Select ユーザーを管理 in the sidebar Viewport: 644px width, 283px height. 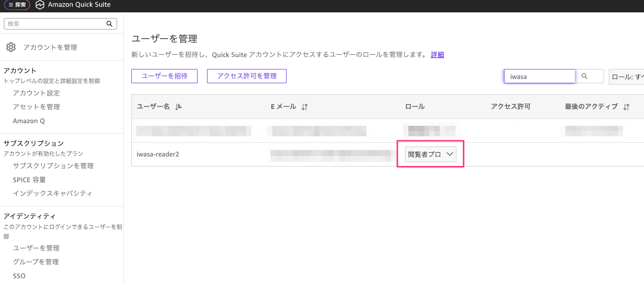click(36, 247)
